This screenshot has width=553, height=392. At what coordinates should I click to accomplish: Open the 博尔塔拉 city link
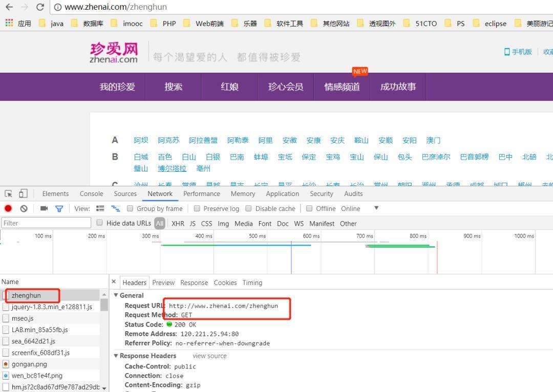click(172, 168)
